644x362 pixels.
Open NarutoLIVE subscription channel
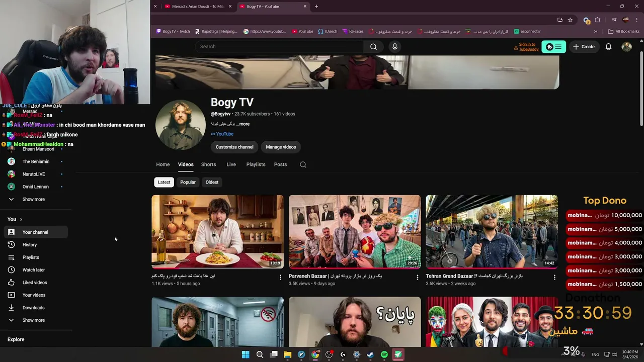click(x=36, y=174)
